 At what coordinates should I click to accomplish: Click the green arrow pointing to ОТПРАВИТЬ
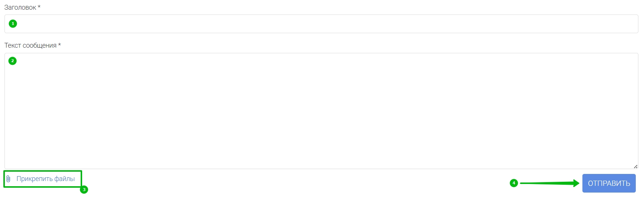550,183
